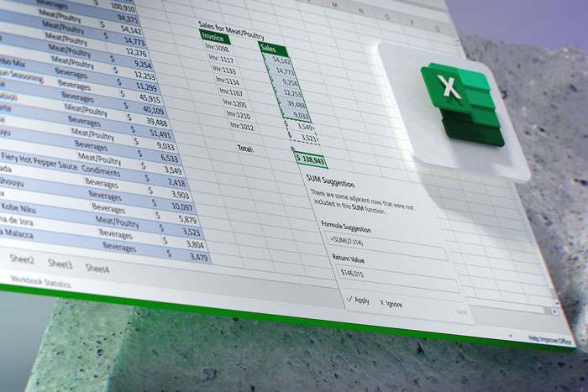Click Workbook Statistics in the status bar
588x392 pixels.
40,284
